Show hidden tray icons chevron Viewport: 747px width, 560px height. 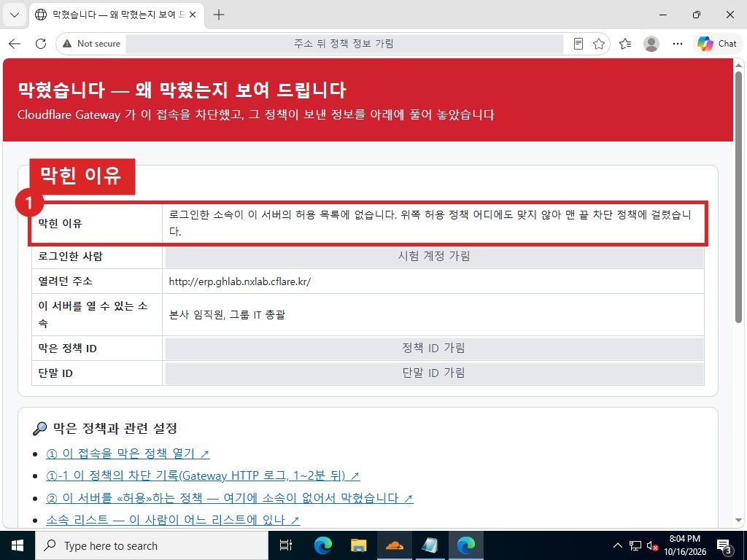(x=617, y=545)
